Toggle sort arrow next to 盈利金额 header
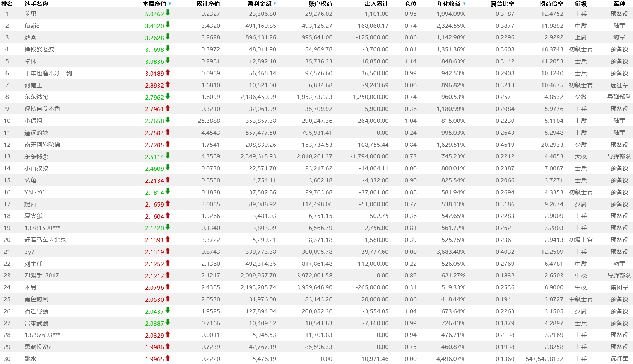Viewport: 633px width, 364px height. click(x=275, y=4)
